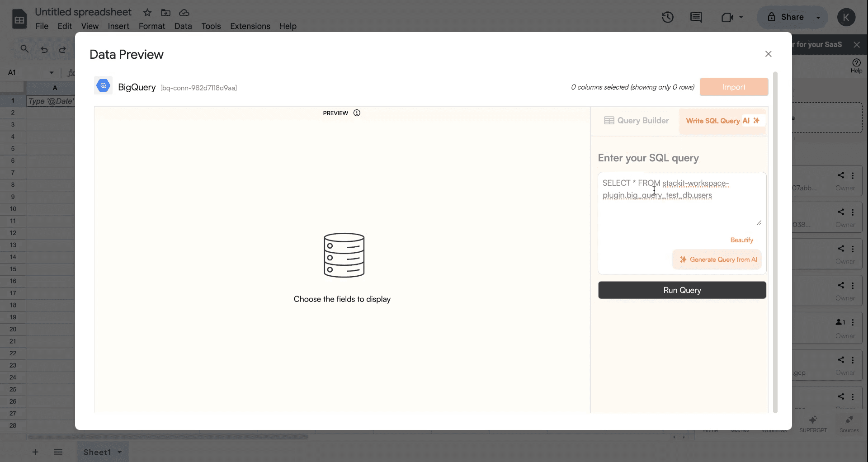Click the dialog's vertical scrollbar
Image resolution: width=868 pixels, height=462 pixels.
tap(775, 242)
